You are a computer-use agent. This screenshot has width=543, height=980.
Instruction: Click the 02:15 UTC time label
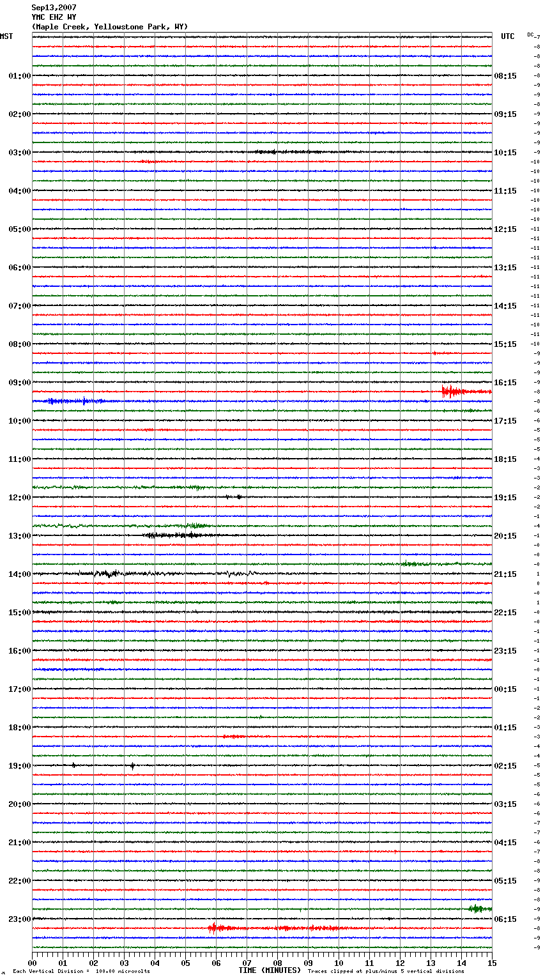(505, 766)
